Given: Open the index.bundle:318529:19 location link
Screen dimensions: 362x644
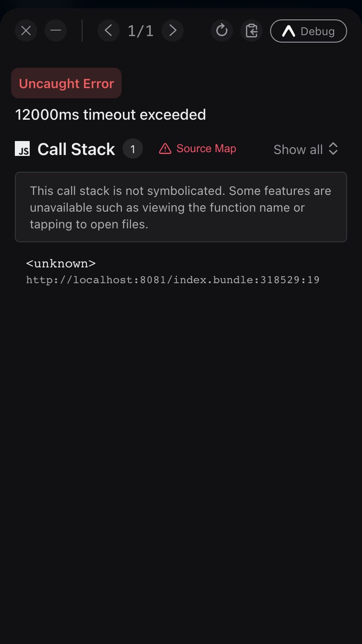Looking at the screenshot, I should coord(173,280).
